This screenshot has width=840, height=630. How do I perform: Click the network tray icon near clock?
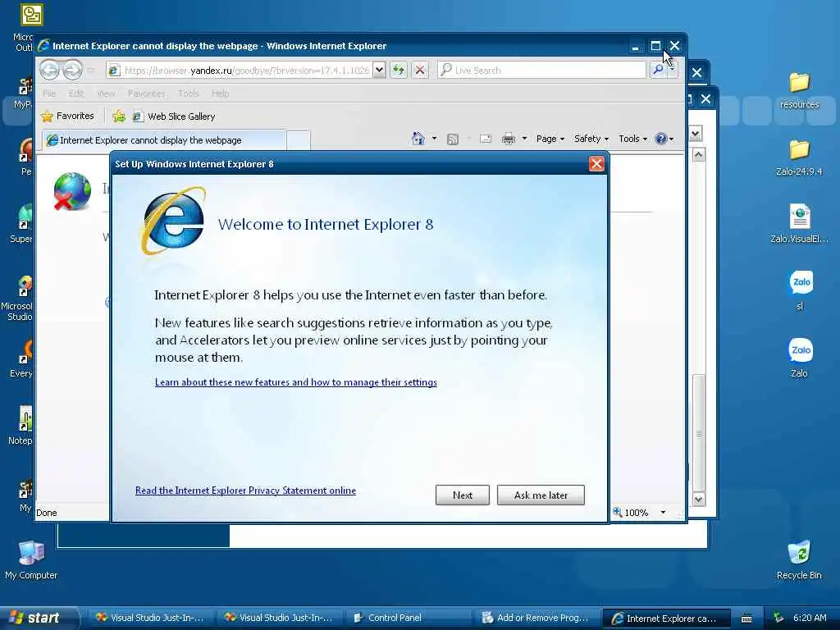click(x=779, y=618)
